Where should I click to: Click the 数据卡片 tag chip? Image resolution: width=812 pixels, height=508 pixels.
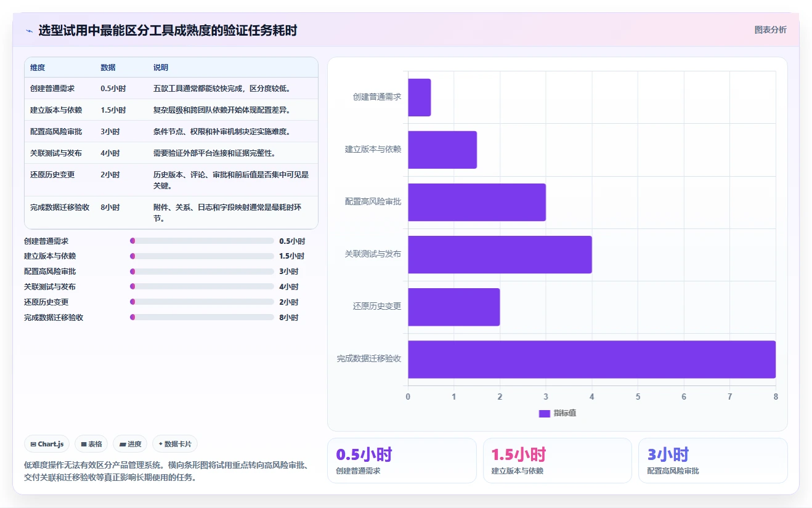point(175,444)
